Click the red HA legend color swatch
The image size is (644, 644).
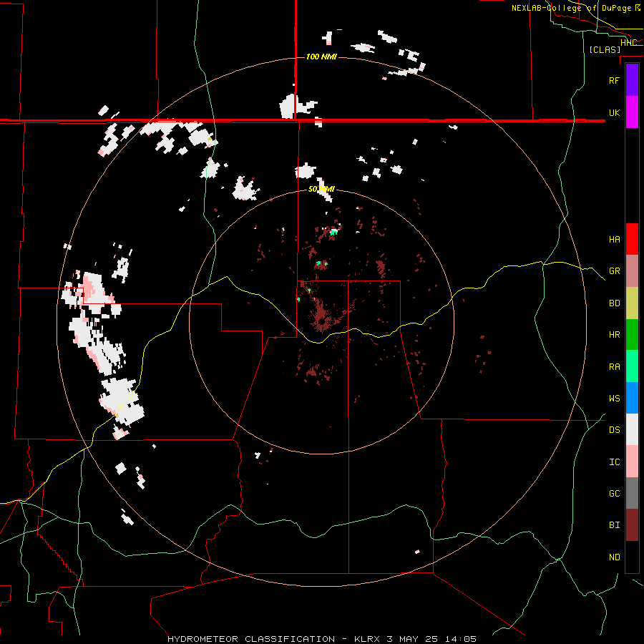632,239
